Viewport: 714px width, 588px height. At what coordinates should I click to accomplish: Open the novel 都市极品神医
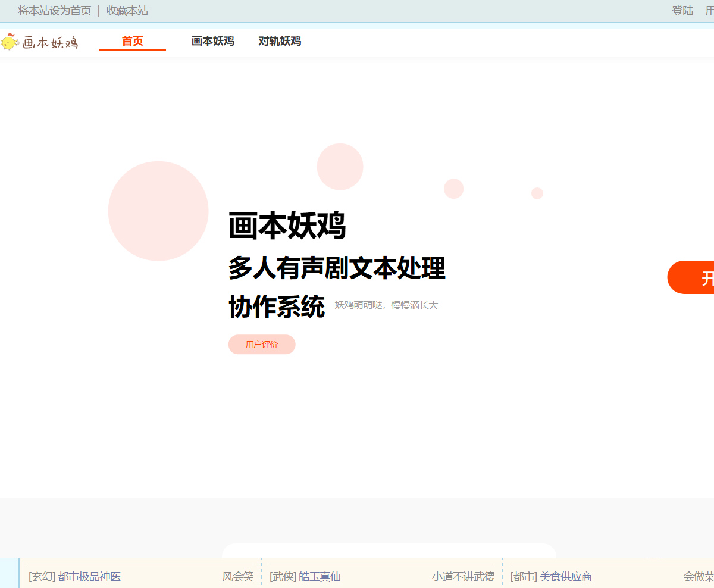tap(89, 577)
